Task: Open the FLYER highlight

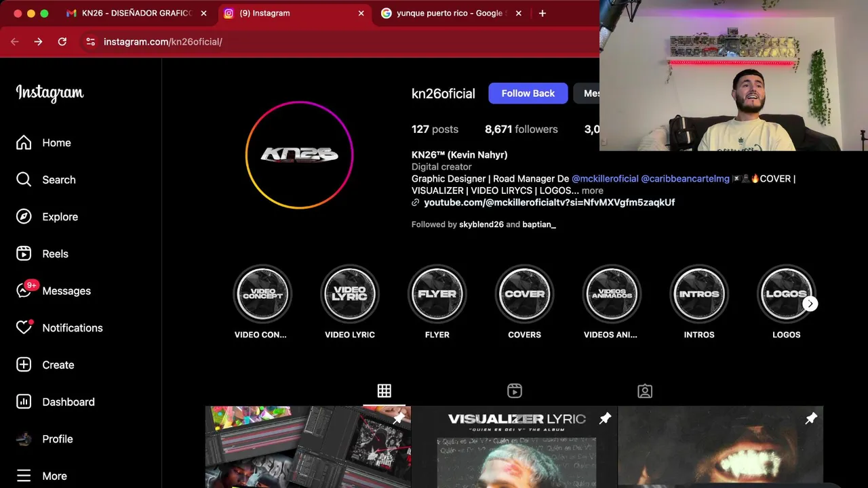Action: pos(437,294)
